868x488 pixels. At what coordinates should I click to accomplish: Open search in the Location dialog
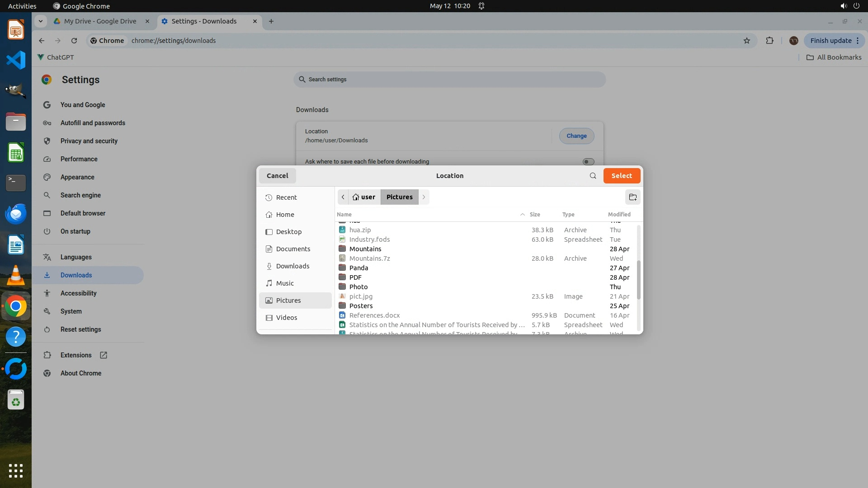[x=593, y=176]
